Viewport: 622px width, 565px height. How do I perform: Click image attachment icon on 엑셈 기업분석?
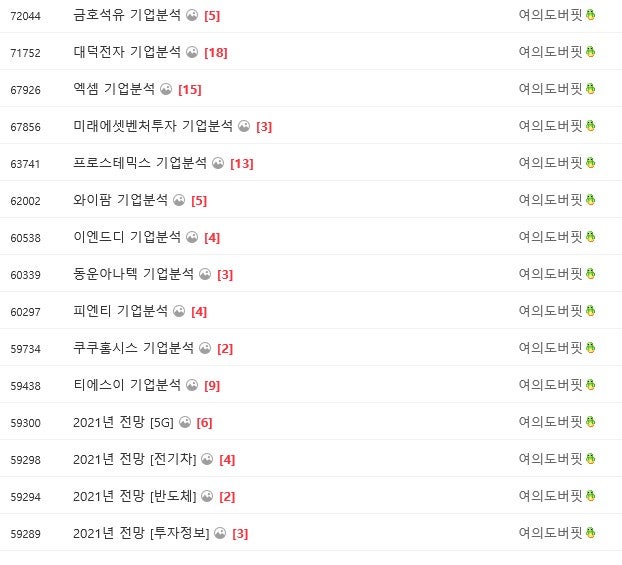(x=166, y=89)
